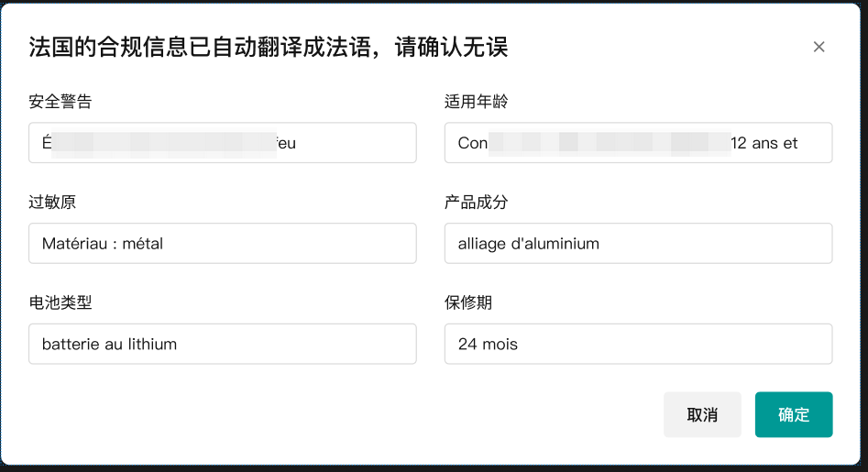Image resolution: width=868 pixels, height=472 pixels.
Task: Focus the 适用年龄 applicable age input field
Action: pyautogui.click(x=638, y=143)
